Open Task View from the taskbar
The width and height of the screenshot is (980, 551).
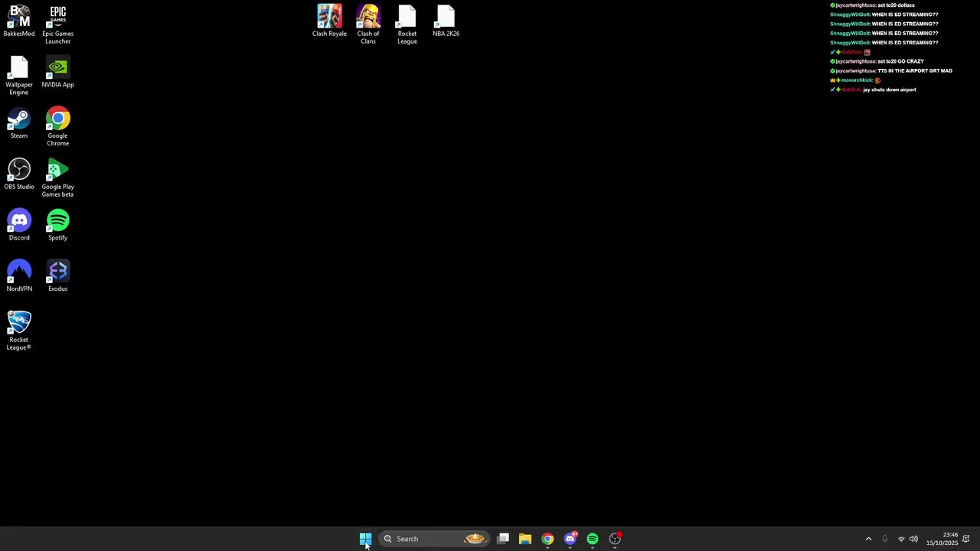(x=503, y=539)
